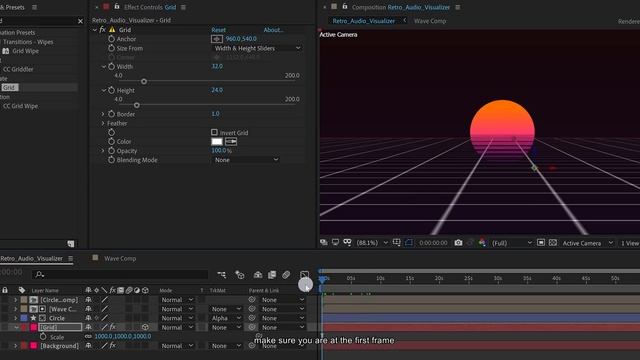Click the draft 3D icon in timeline

pyautogui.click(x=240, y=275)
